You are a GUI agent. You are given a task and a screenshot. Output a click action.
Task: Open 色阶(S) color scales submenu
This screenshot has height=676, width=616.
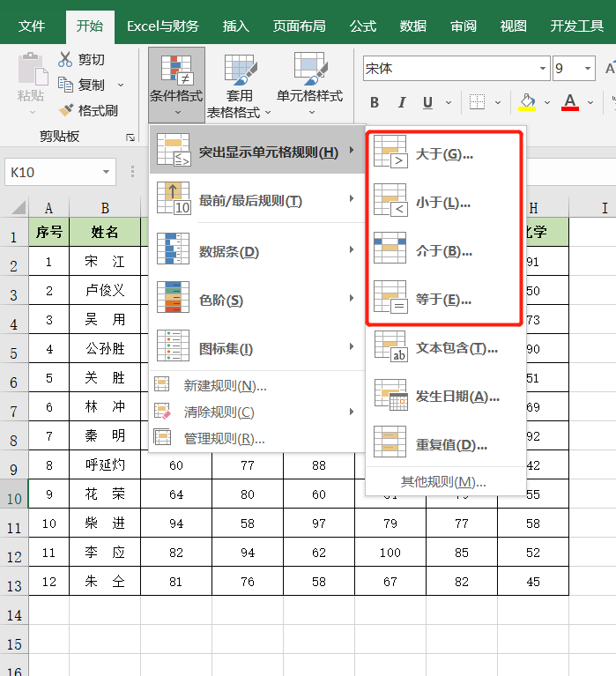pos(257,300)
